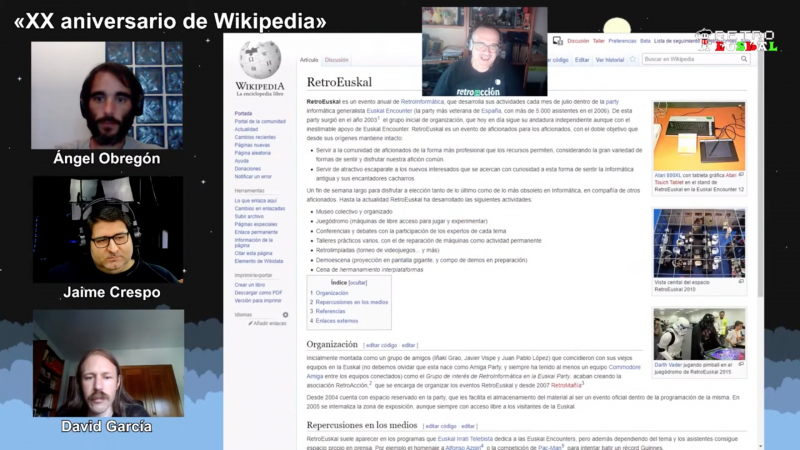Open Subir archivo link
Screen dimensions: 800x450
pos(249,216)
